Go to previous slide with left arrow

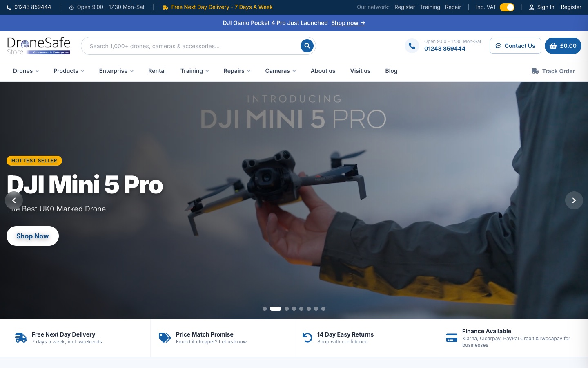coord(14,200)
